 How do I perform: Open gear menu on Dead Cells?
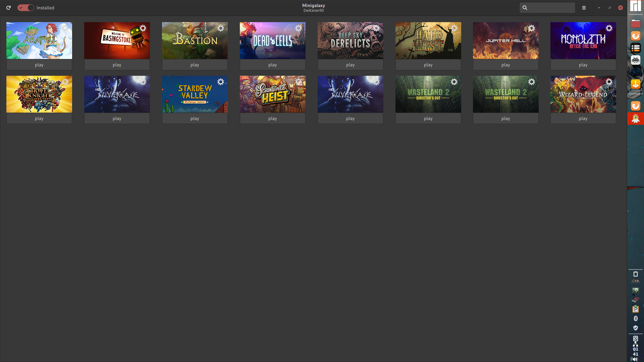299,28
